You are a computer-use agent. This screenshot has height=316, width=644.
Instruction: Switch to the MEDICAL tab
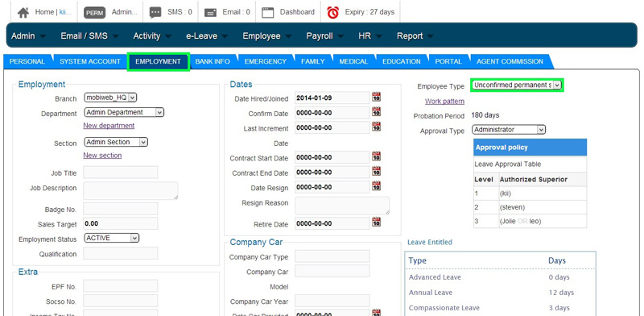click(x=353, y=61)
